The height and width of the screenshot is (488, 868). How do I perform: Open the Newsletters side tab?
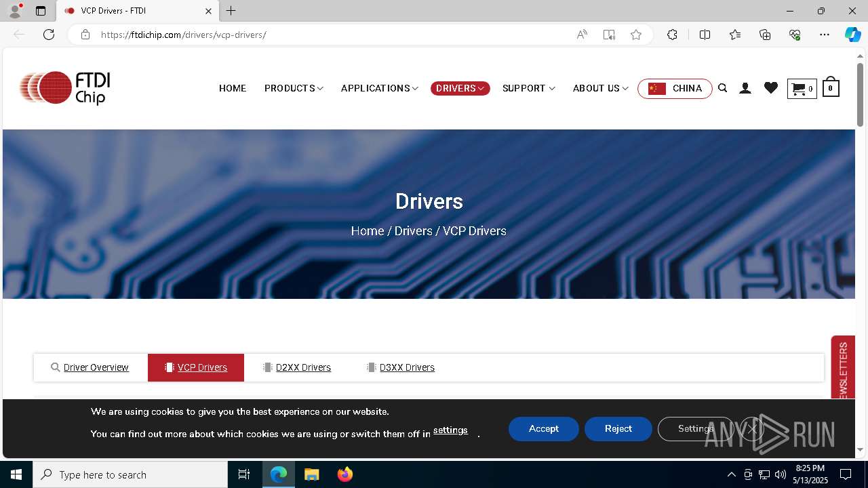point(843,367)
